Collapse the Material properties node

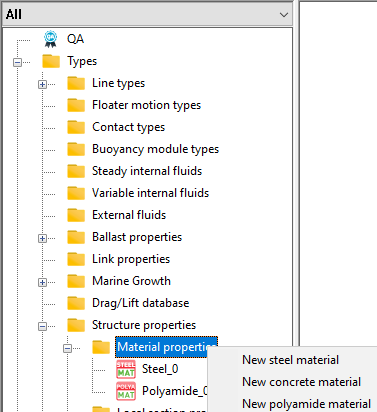point(67,348)
